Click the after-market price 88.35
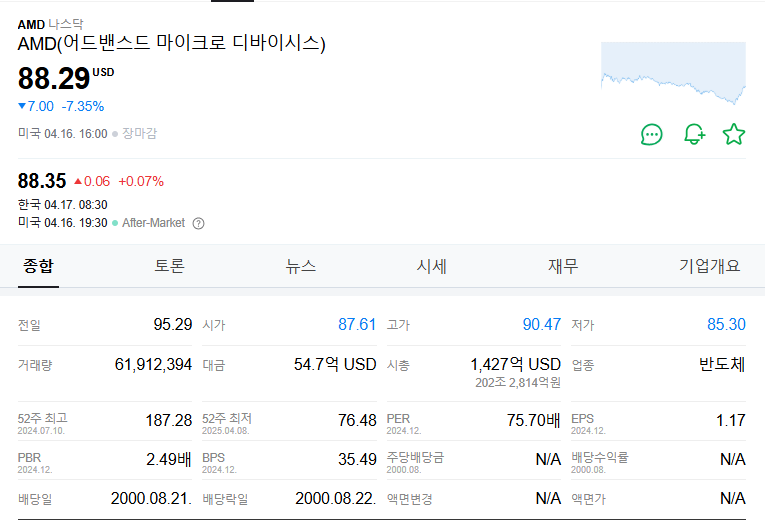 tap(42, 181)
